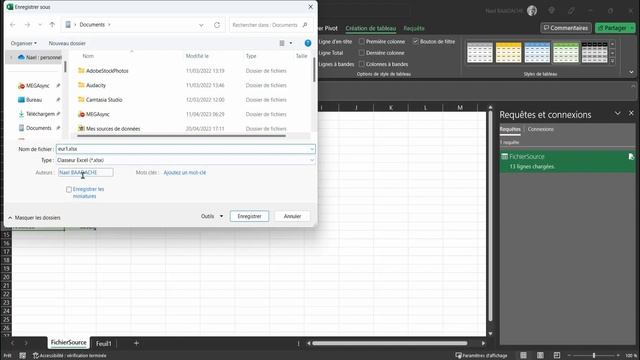Open the Création de tableau ribbon tab
The width and height of the screenshot is (640, 360).
(371, 28)
